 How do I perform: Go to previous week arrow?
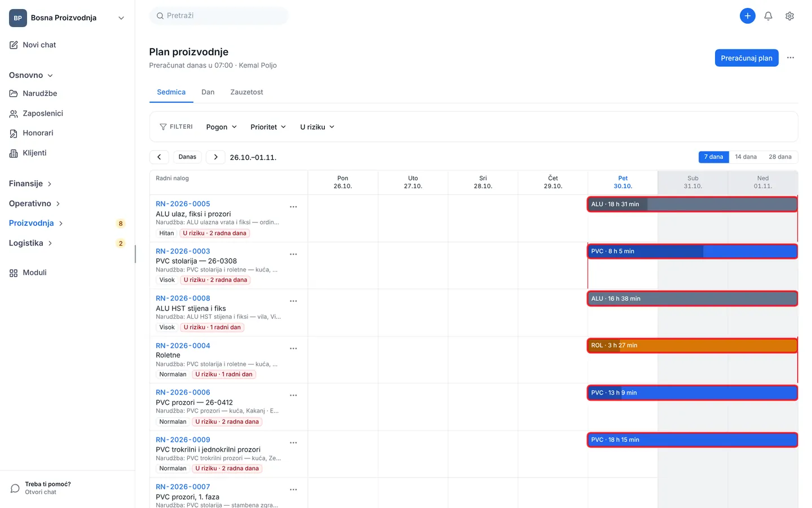(x=159, y=157)
